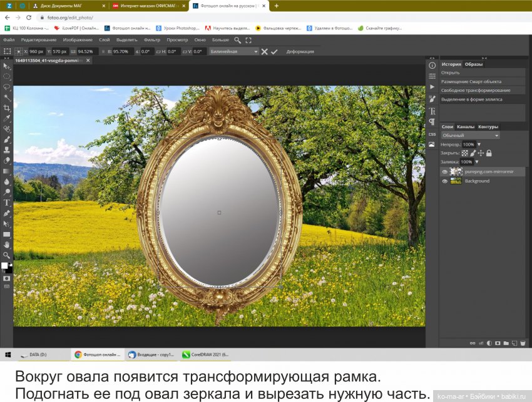This screenshot has height=402, width=532.
Task: Click the foreground color swatch
Action: click(5, 266)
